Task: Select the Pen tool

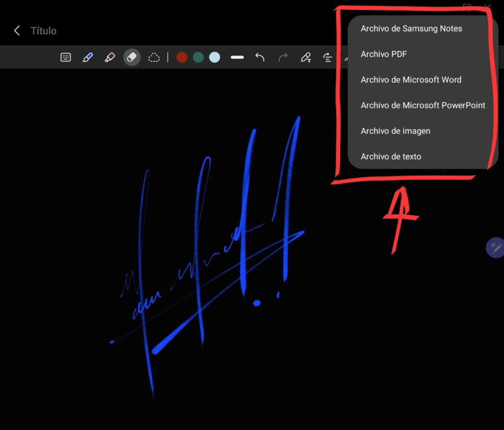Action: pyautogui.click(x=88, y=58)
